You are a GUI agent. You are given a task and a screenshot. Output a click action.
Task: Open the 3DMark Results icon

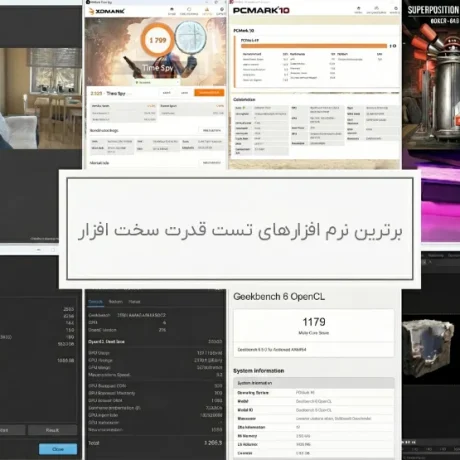pyautogui.click(x=207, y=11)
